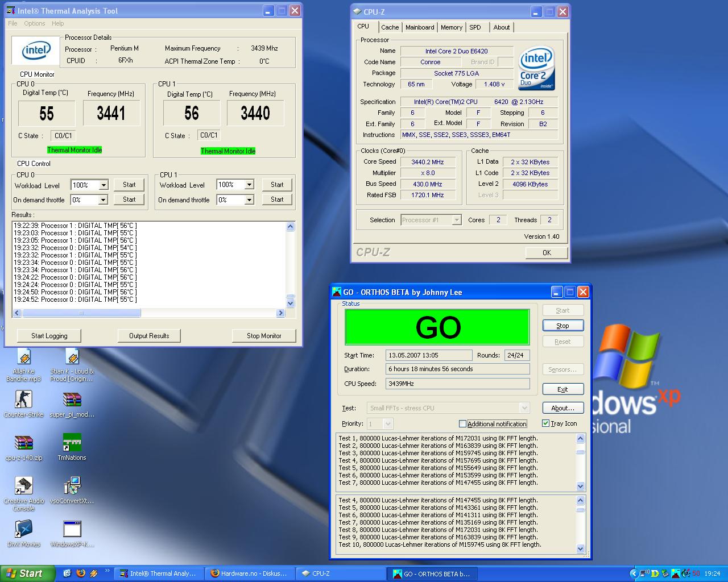Screen dimensions: 728x582
Task: Click Start for CPU 0 Workload Level
Action: click(x=129, y=185)
